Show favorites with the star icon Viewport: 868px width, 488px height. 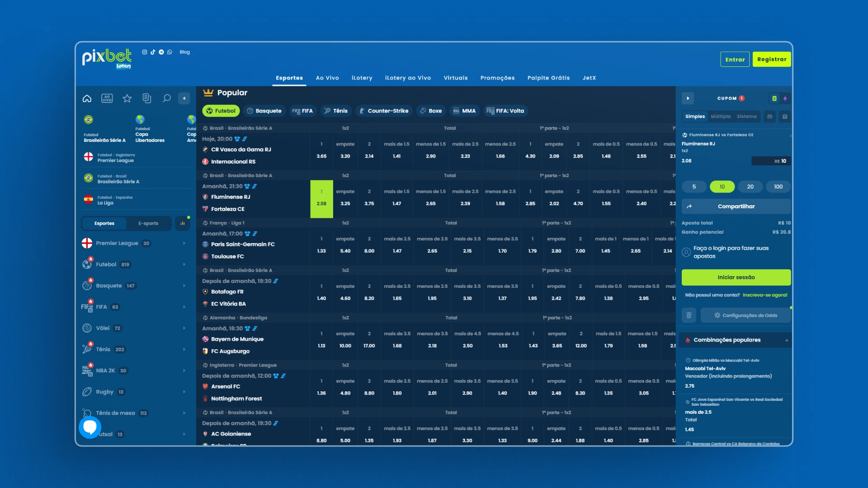click(x=127, y=98)
